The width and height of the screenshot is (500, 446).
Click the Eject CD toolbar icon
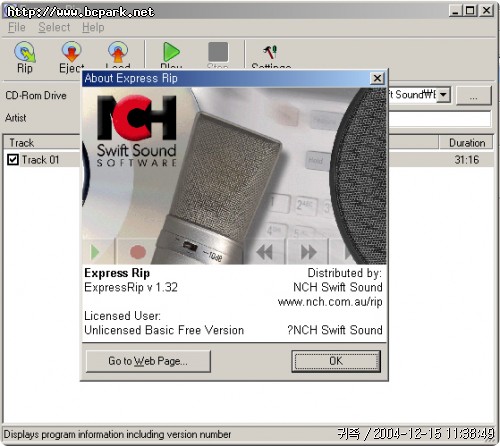pyautogui.click(x=71, y=52)
